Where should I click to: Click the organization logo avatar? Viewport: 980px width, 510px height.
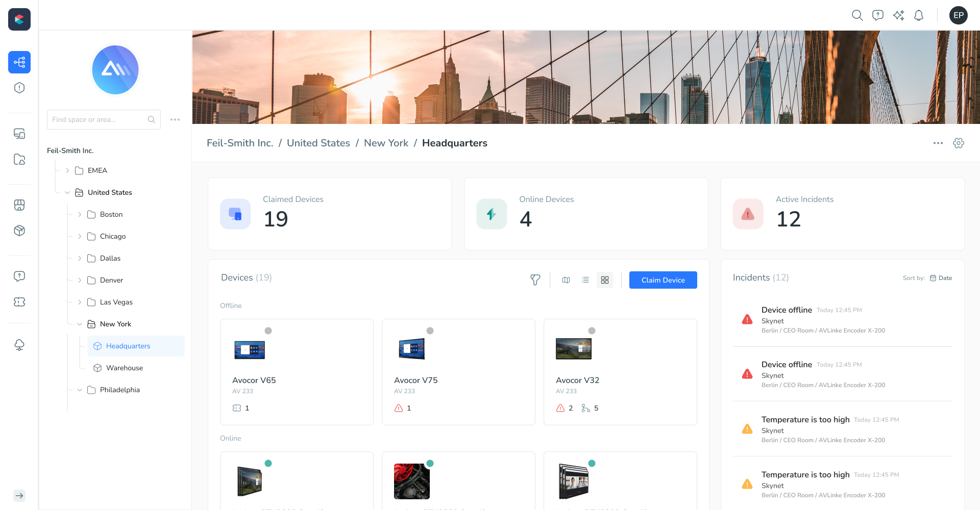pyautogui.click(x=115, y=70)
